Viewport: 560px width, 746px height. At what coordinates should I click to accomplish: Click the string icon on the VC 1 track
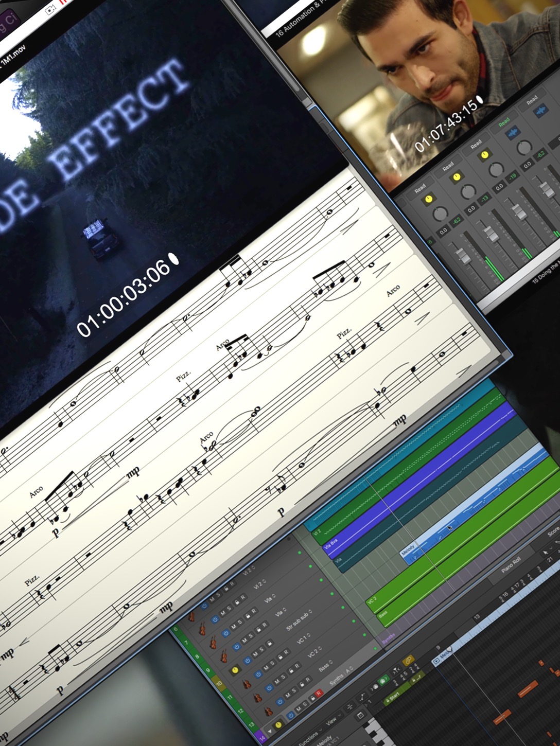(247, 684)
